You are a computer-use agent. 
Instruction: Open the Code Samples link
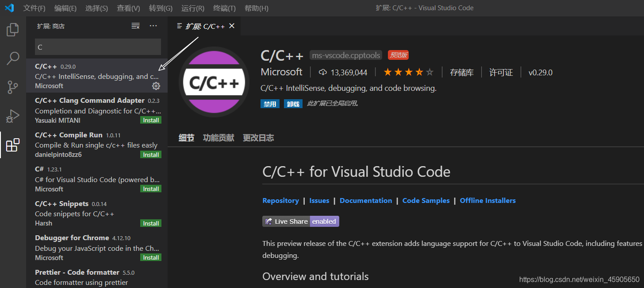(x=426, y=200)
